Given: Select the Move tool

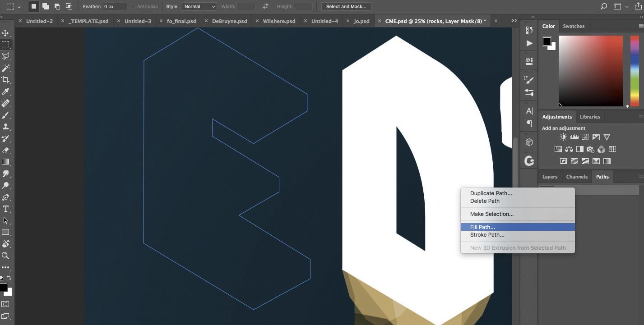Looking at the screenshot, I should 6,33.
